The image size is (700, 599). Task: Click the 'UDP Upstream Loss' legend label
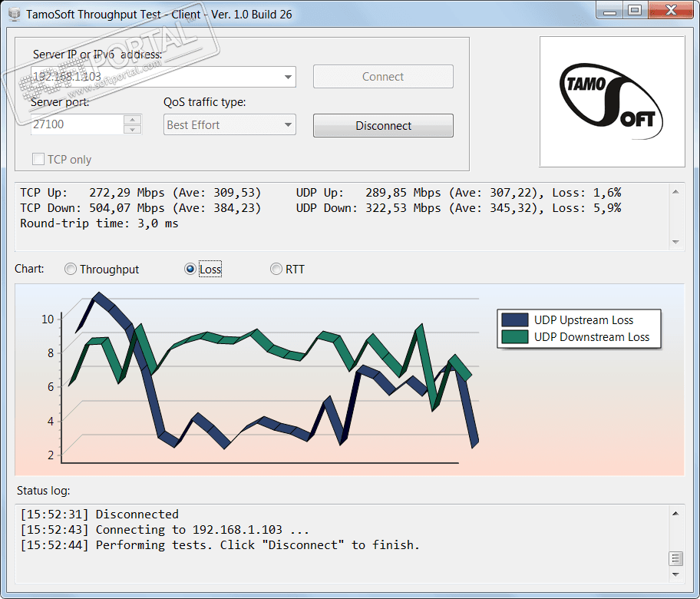click(583, 319)
